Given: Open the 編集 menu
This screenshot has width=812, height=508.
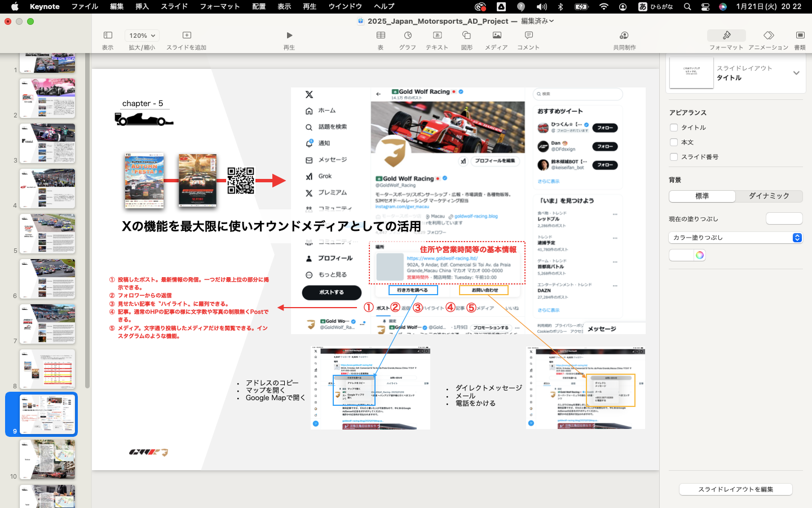Looking at the screenshot, I should [x=117, y=7].
